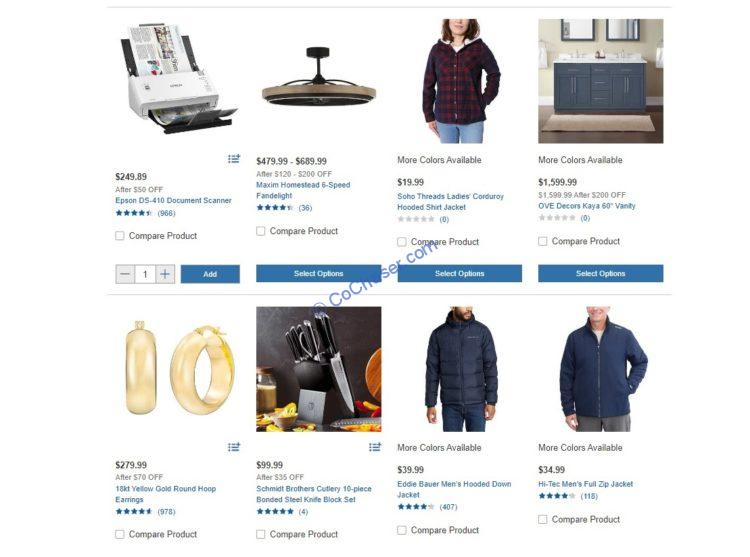This screenshot has width=750, height=557.
Task: Click add-to-list icon for Knife Block Set
Action: (375, 447)
